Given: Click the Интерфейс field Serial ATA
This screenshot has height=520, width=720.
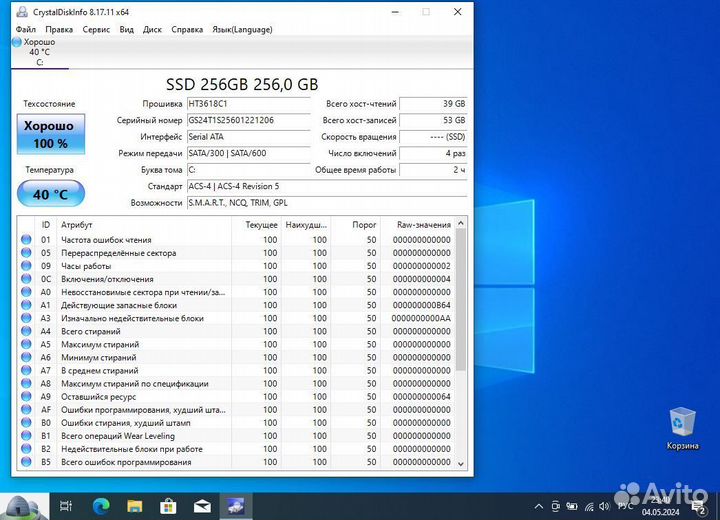Looking at the screenshot, I should pos(248,137).
